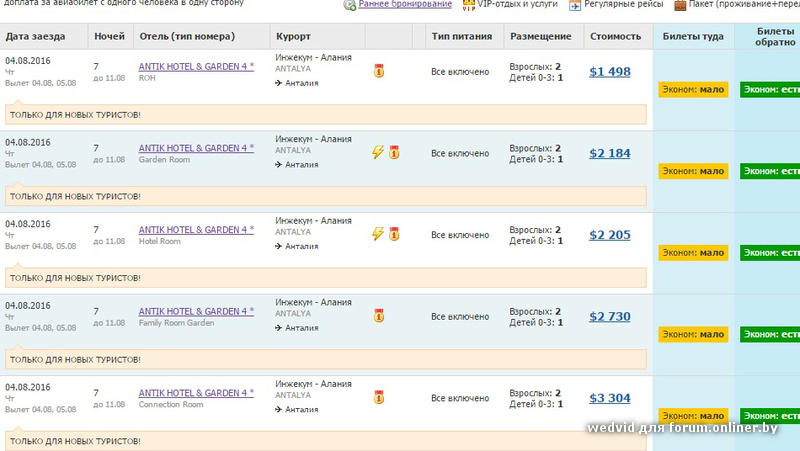Click ТОЛЬКО ДЛЯ НОВЫХ ТУРИСТОВ banner under Family Room Garden
The image size is (800, 451).
pyautogui.click(x=326, y=360)
